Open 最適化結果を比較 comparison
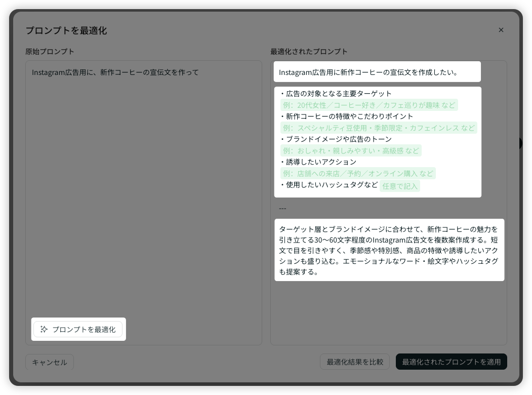 [x=354, y=362]
